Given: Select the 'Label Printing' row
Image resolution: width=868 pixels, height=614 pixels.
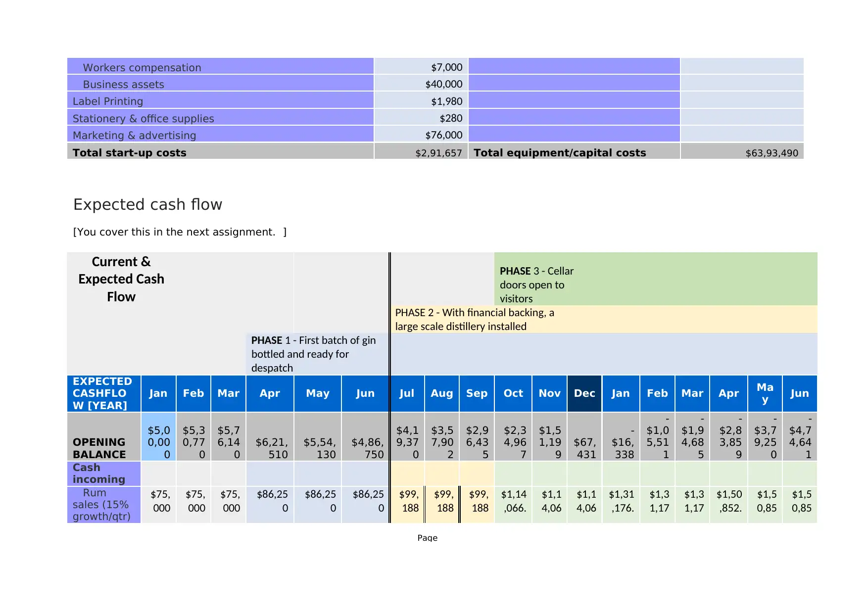Looking at the screenshot, I should click(x=220, y=100).
